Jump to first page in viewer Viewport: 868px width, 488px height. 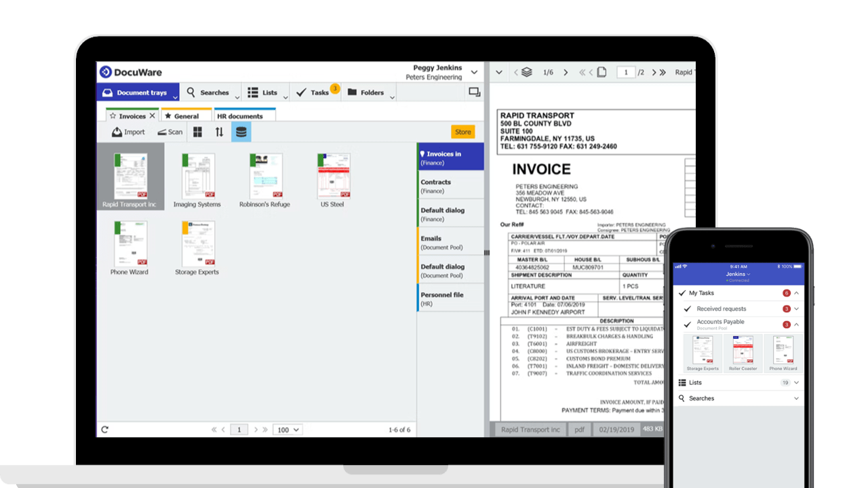point(582,72)
